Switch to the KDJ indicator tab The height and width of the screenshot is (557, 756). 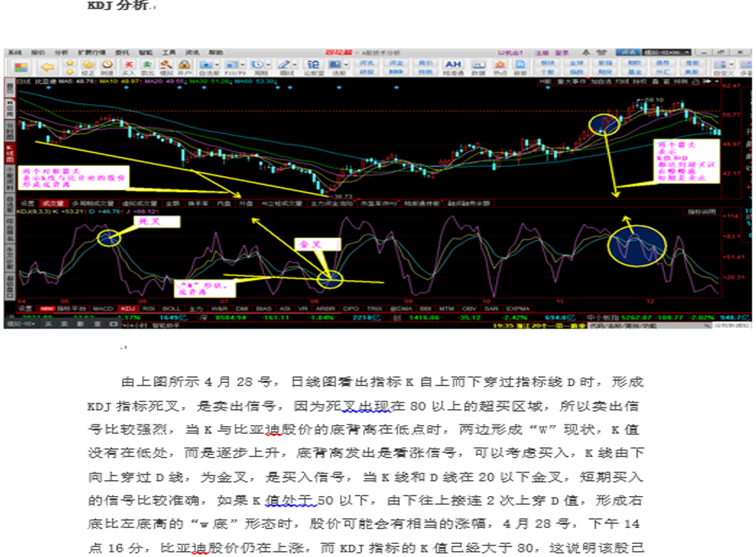128,309
